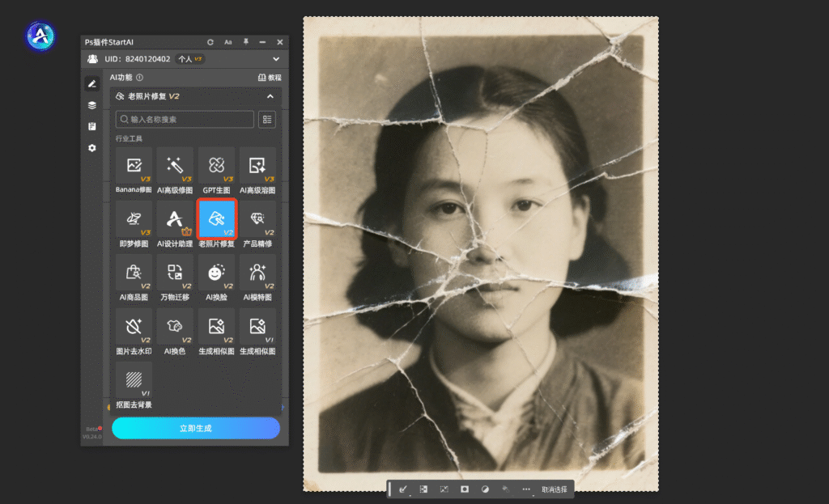Image resolution: width=829 pixels, height=504 pixels.
Task: Click 取消选择 to deselect
Action: pos(555,489)
